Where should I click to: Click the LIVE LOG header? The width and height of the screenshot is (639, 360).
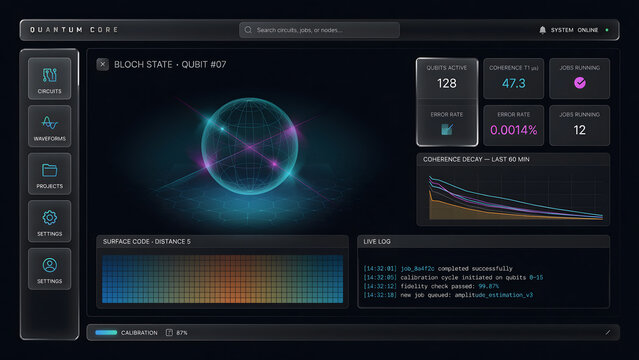377,241
